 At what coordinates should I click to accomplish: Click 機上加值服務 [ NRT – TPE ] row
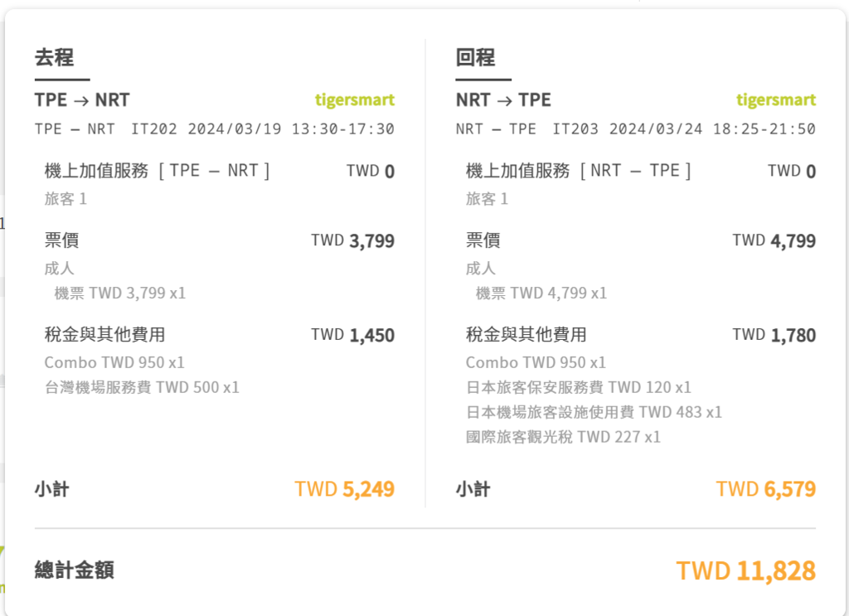tap(641, 171)
